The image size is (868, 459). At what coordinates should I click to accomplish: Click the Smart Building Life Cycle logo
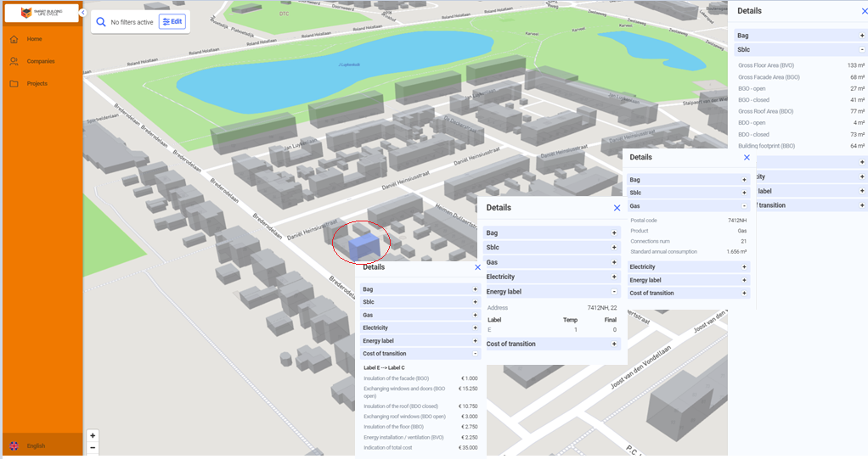click(42, 13)
